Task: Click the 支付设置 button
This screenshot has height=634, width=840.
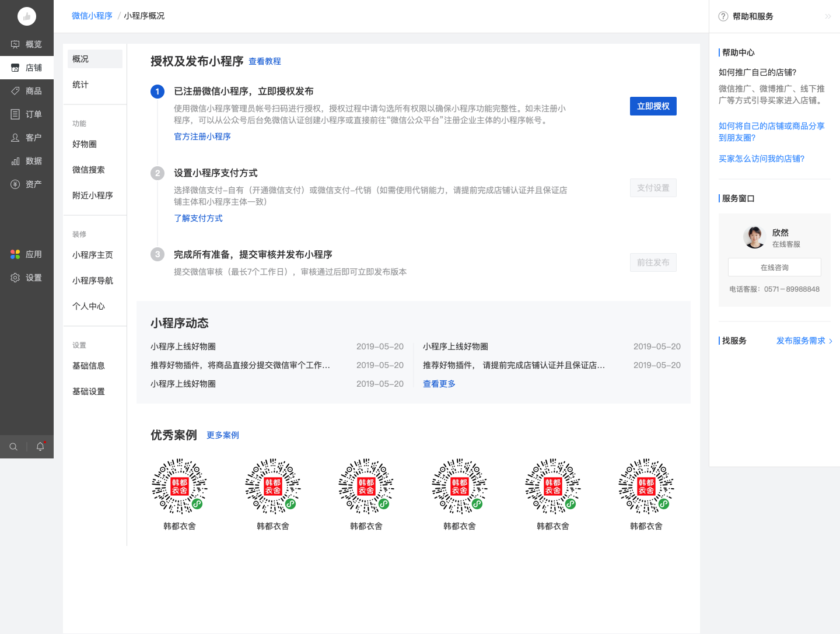Action: (x=653, y=188)
